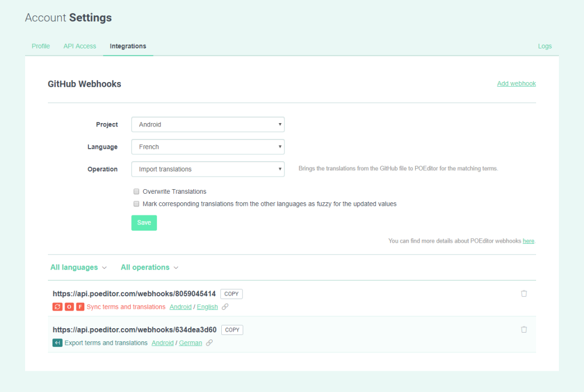The image size is (584, 392).
Task: Open the chain link icon next to English
Action: [x=225, y=307]
